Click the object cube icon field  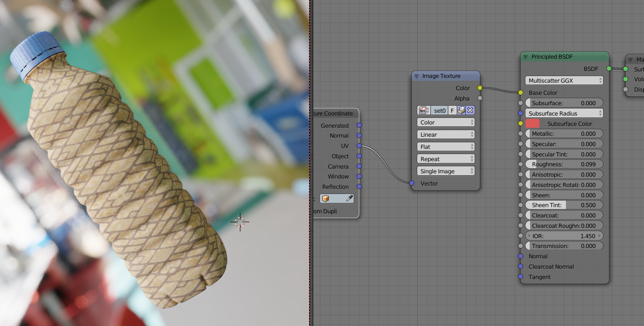tap(332, 199)
